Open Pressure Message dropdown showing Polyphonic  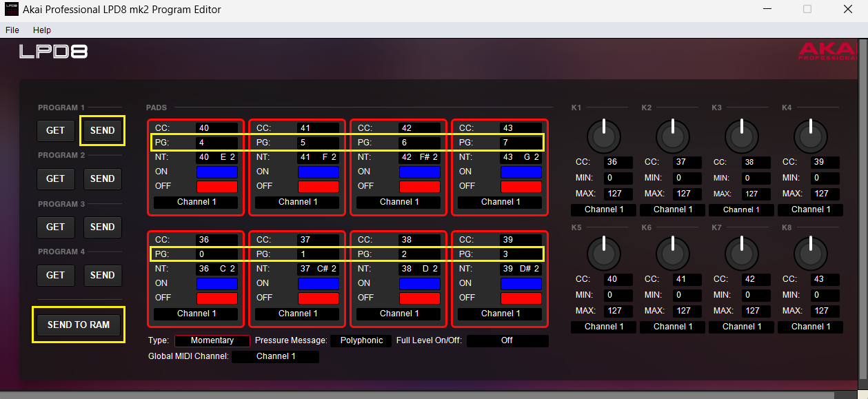(x=361, y=340)
